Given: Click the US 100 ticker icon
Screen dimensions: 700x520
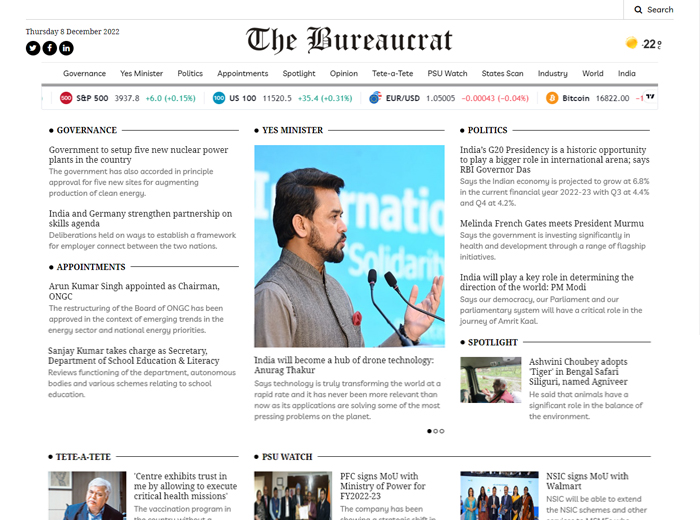Looking at the screenshot, I should (x=219, y=98).
